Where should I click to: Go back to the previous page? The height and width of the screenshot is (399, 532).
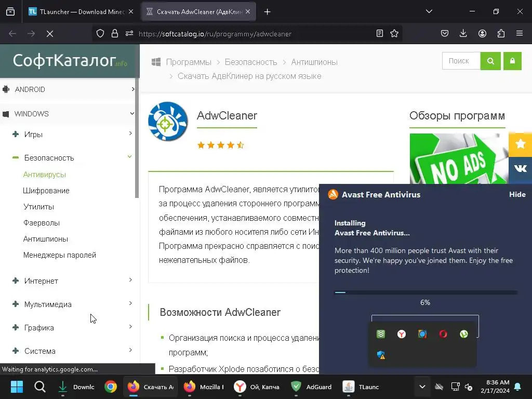click(x=12, y=34)
